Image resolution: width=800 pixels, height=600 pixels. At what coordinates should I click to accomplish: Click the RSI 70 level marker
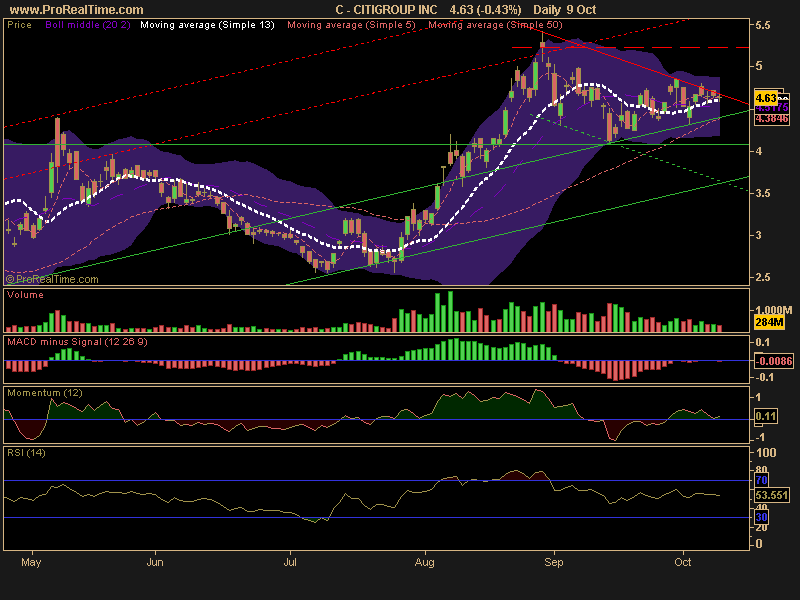point(761,480)
